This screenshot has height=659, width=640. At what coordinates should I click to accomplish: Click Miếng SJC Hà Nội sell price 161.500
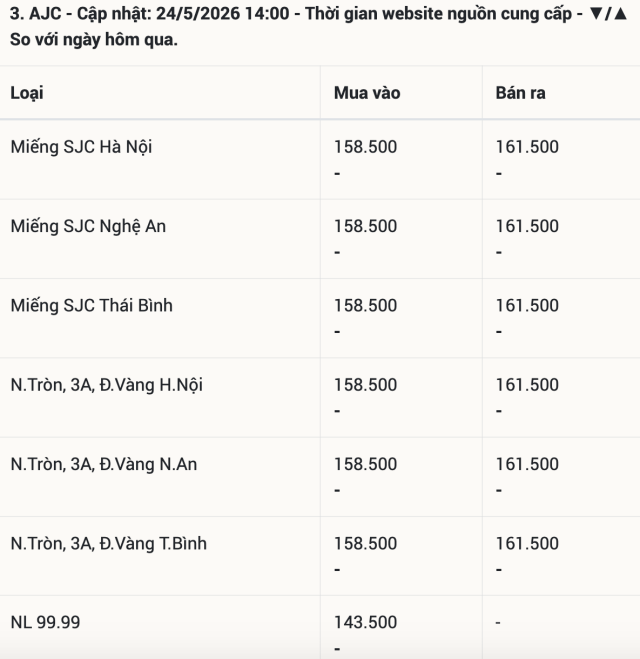[x=527, y=147]
